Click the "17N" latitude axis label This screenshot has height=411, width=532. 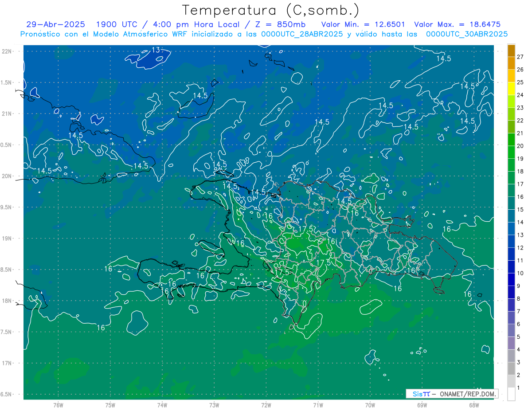(x=7, y=363)
